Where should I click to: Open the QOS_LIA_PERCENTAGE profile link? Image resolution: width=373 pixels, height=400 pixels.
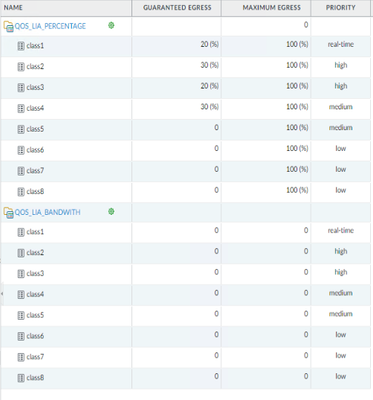pos(50,26)
